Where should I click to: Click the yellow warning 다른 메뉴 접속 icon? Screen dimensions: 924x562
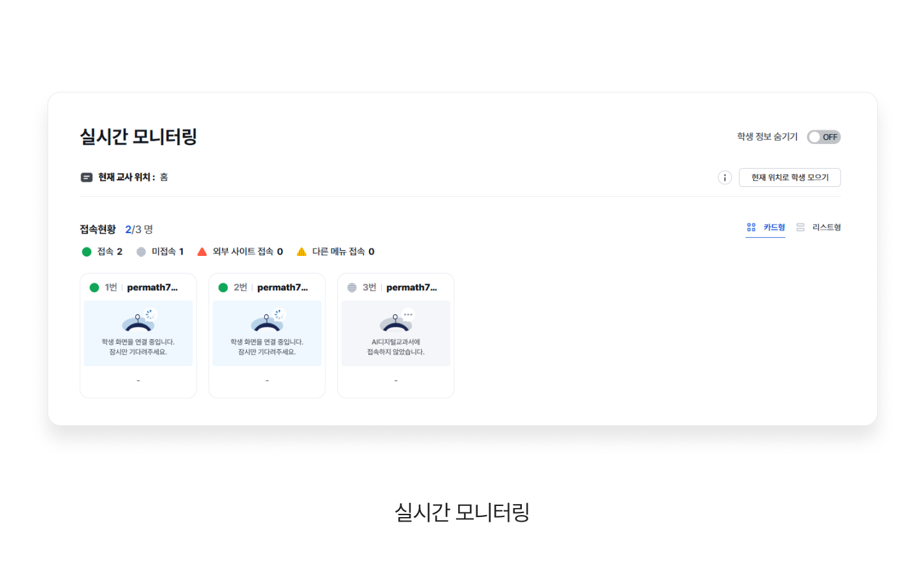click(301, 251)
